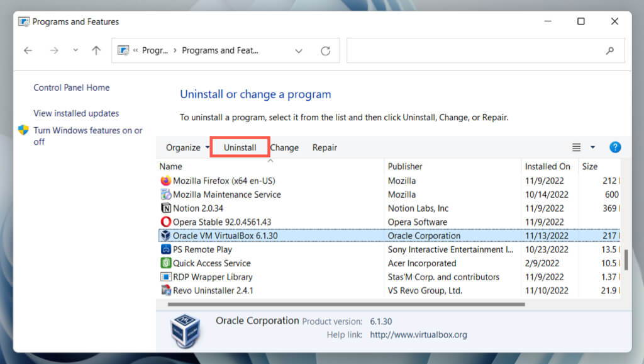This screenshot has height=364, width=644.
Task: Open the view options dropdown arrow
Action: 592,147
